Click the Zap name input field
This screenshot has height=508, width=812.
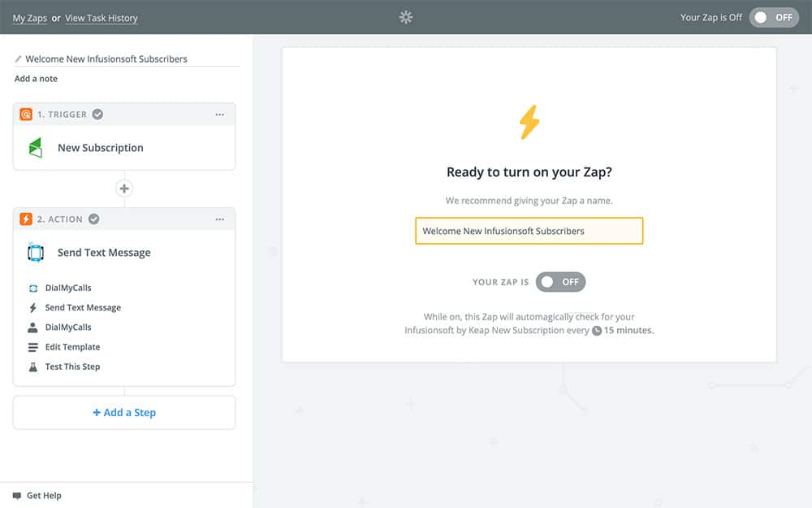coord(529,231)
